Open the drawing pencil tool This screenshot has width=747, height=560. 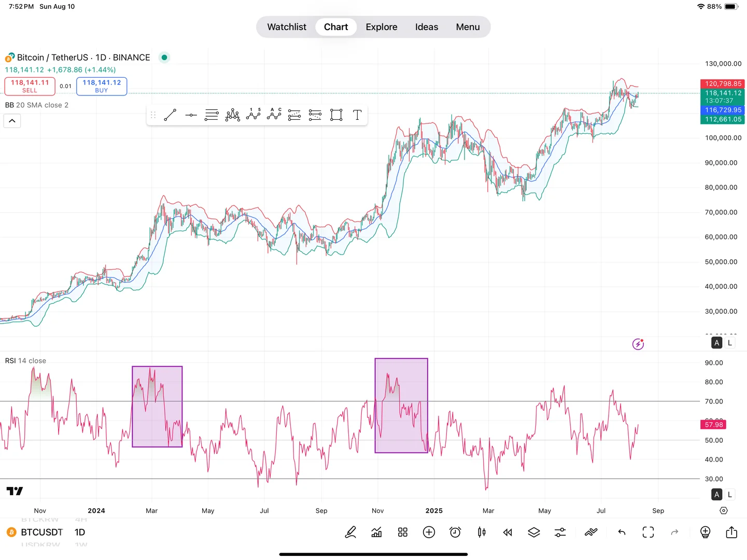tap(350, 532)
